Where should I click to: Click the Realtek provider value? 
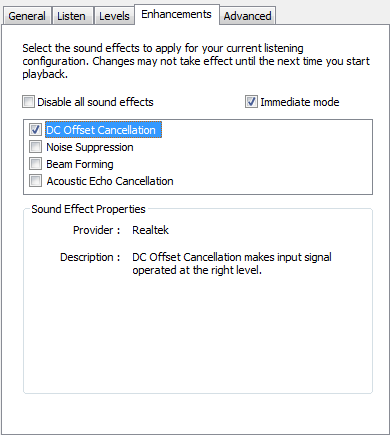tap(150, 230)
